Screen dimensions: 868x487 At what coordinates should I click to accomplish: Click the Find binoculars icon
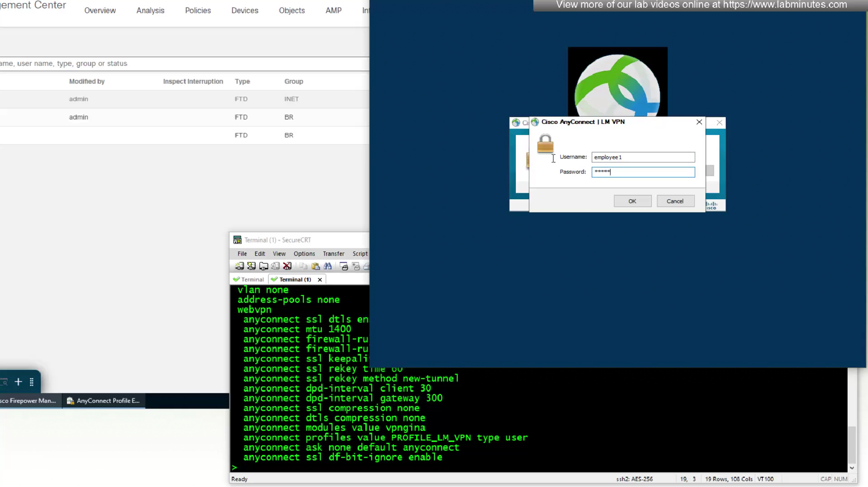point(328,266)
